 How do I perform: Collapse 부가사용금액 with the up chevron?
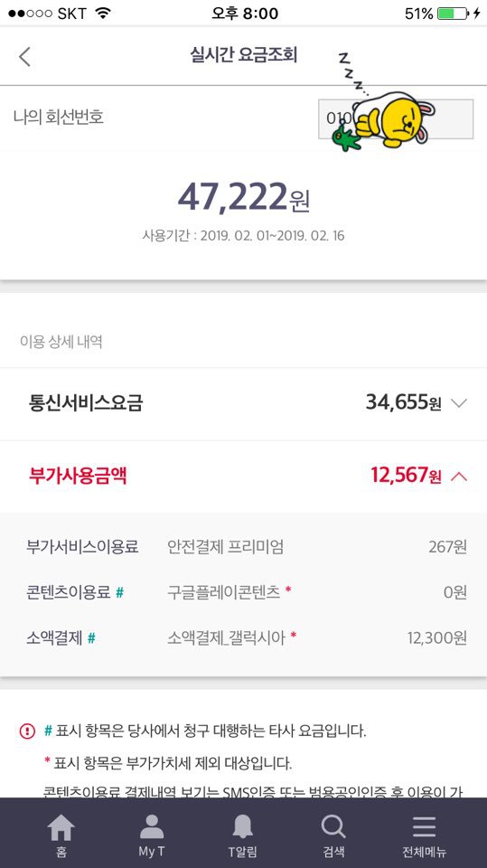459,476
